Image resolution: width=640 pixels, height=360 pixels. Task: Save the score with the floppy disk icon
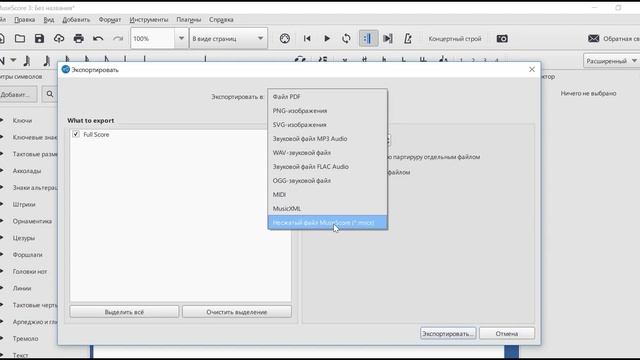(39, 38)
